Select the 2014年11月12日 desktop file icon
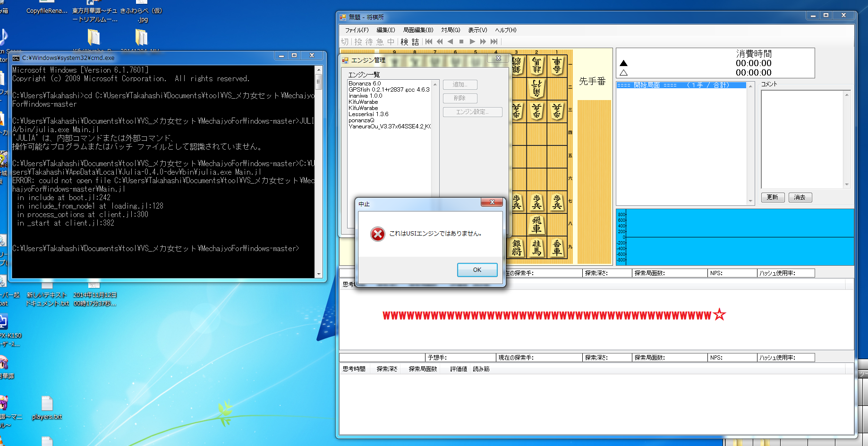This screenshot has width=868, height=446. [x=94, y=294]
